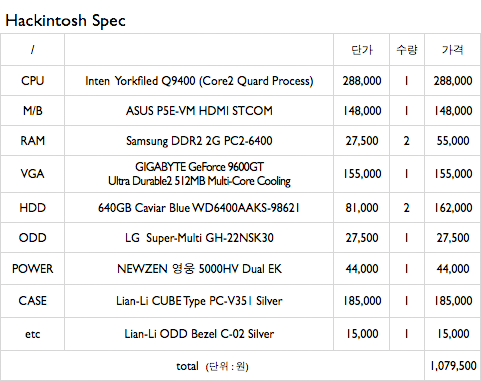481x381 pixels.
Task: Click the 수량 column header
Action: click(407, 50)
